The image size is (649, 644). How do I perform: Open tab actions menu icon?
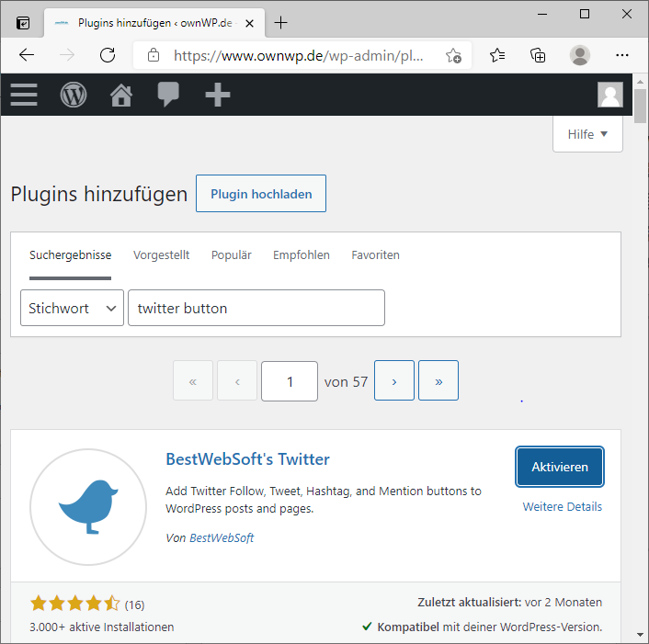pyautogui.click(x=23, y=23)
